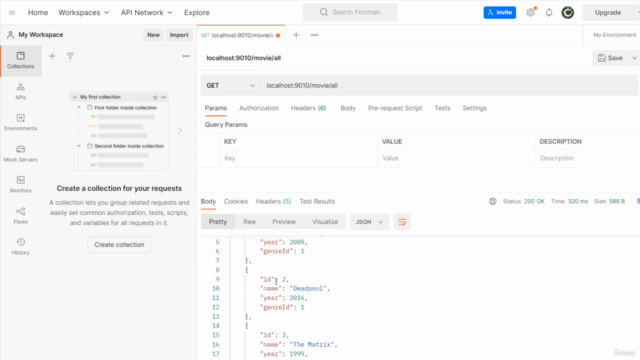Image resolution: width=640 pixels, height=360 pixels.
Task: Select the response Headers (5) tab
Action: (x=273, y=202)
